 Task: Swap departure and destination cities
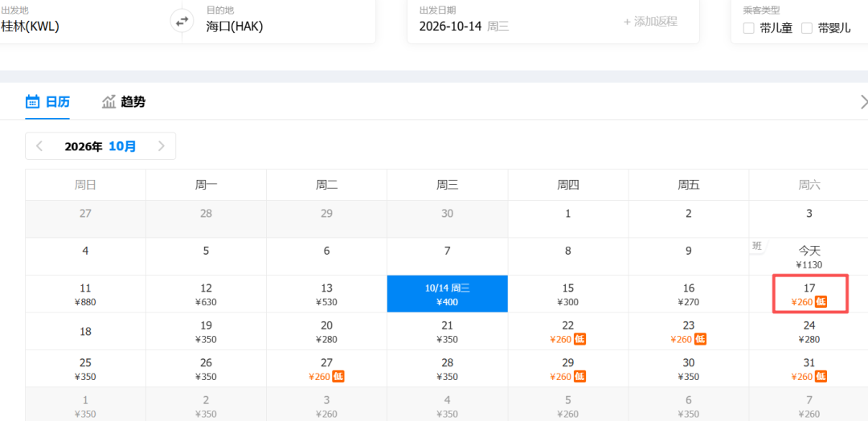(182, 22)
